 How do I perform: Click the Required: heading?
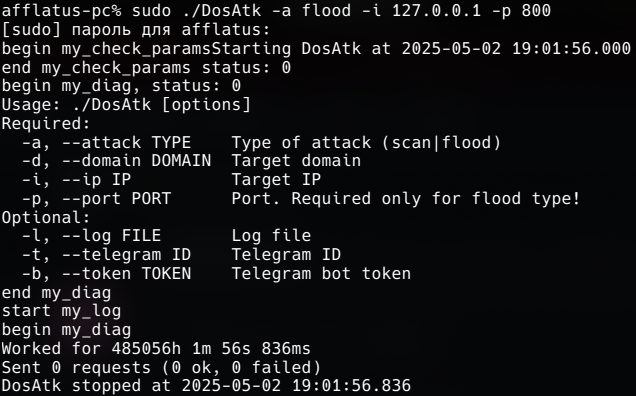(46, 124)
